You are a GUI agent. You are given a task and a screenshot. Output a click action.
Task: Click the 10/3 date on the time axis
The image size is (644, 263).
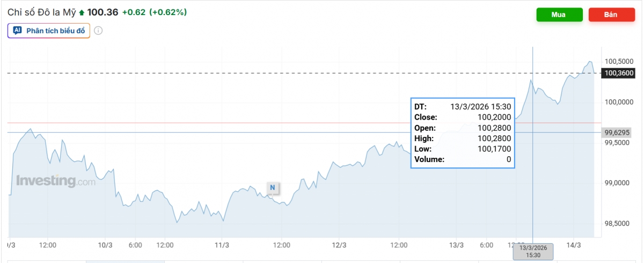point(105,245)
